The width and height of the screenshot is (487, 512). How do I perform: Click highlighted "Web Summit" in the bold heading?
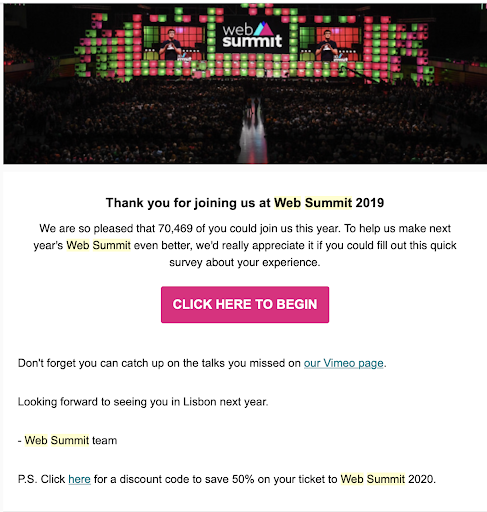coord(313,203)
